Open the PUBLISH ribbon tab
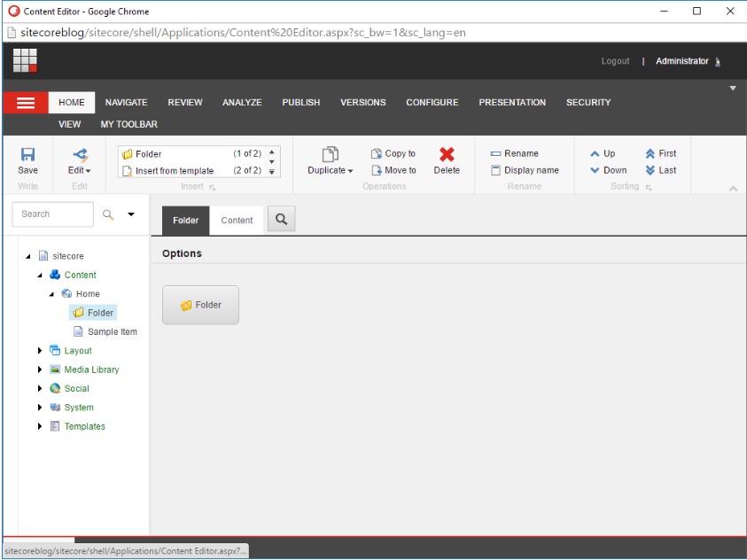This screenshot has width=747, height=560. click(x=301, y=103)
